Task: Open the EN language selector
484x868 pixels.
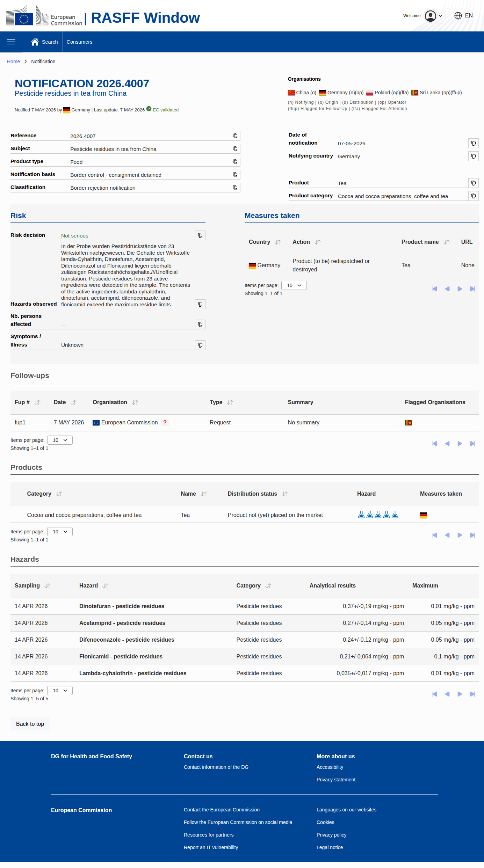Action: pyautogui.click(x=463, y=16)
